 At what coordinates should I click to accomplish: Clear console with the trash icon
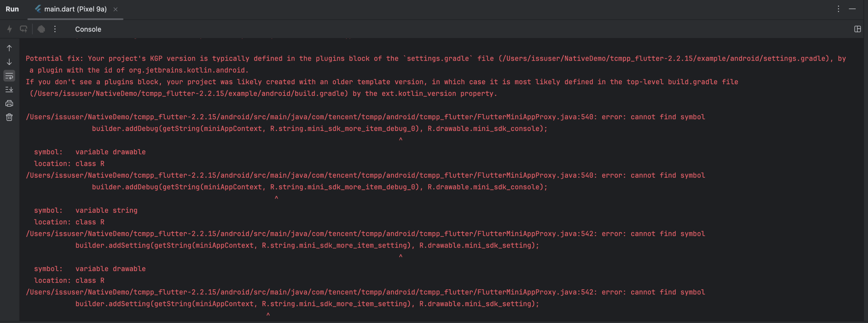pos(9,117)
